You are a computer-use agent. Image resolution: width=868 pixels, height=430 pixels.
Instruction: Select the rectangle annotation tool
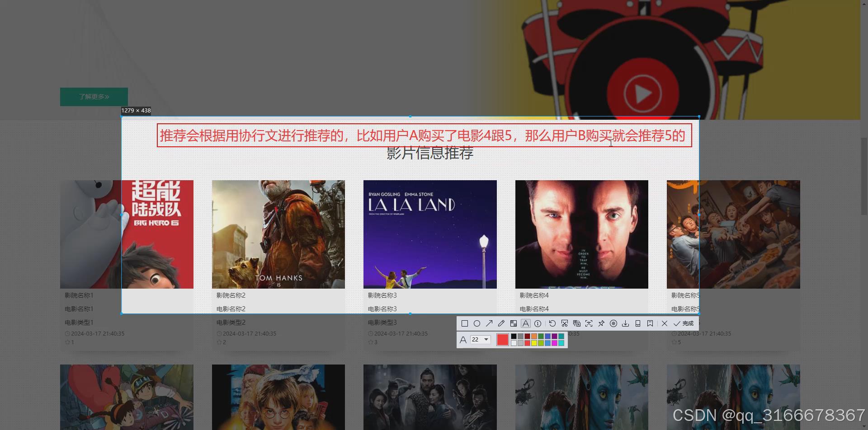tap(465, 323)
